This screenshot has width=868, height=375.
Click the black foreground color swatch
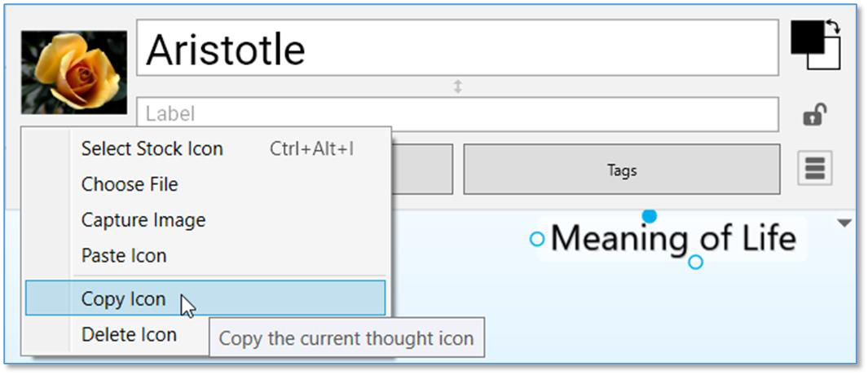[807, 37]
